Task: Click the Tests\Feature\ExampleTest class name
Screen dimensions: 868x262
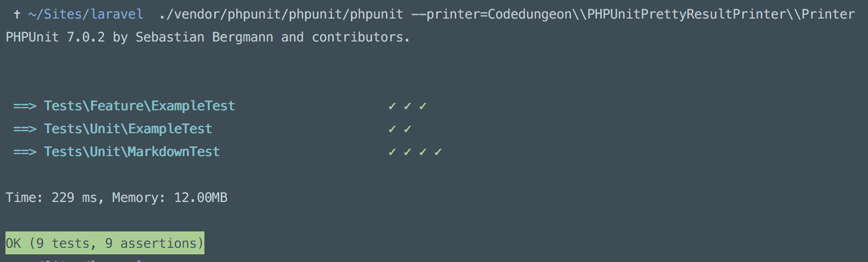Action: [139, 106]
